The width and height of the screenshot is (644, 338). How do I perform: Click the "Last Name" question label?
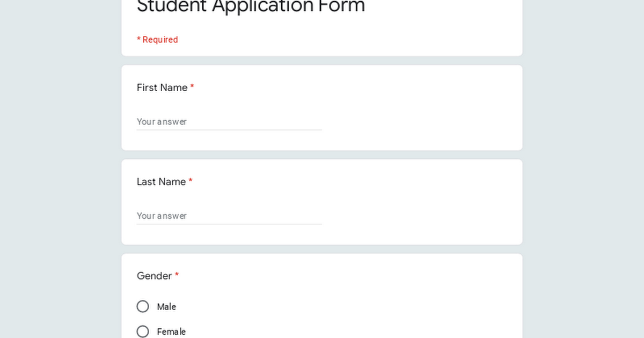tap(161, 182)
